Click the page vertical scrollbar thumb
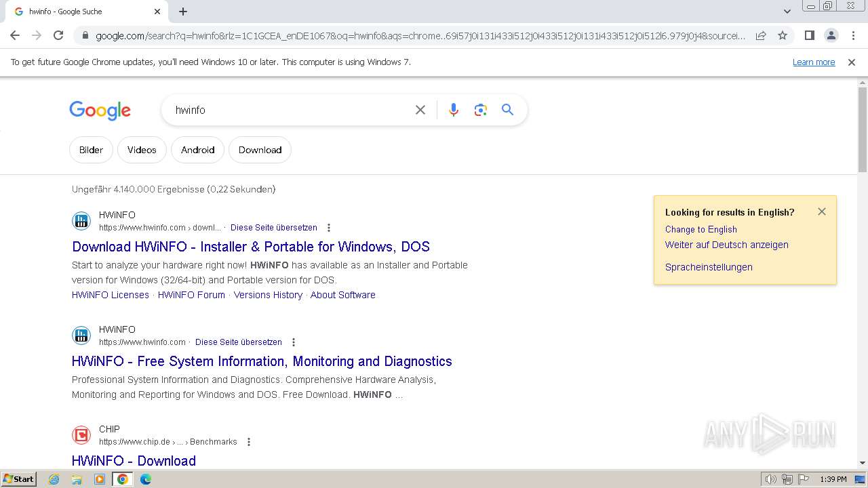 point(863,129)
